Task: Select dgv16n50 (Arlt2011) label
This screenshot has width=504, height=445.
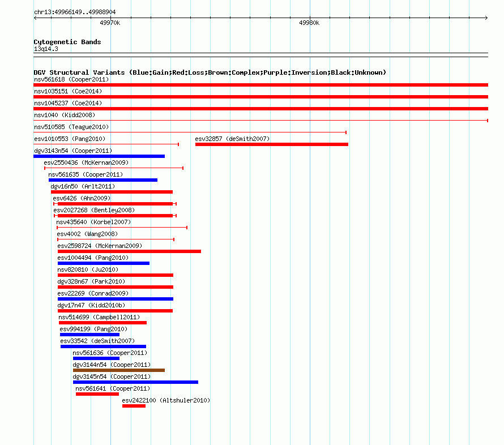Action: click(83, 186)
